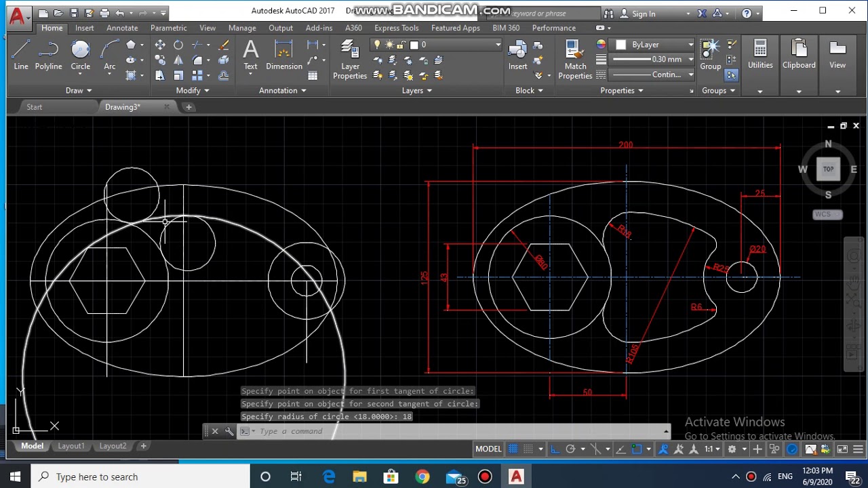Toggle 2D object snap in status bar
This screenshot has height=488, width=868.
(x=637, y=449)
